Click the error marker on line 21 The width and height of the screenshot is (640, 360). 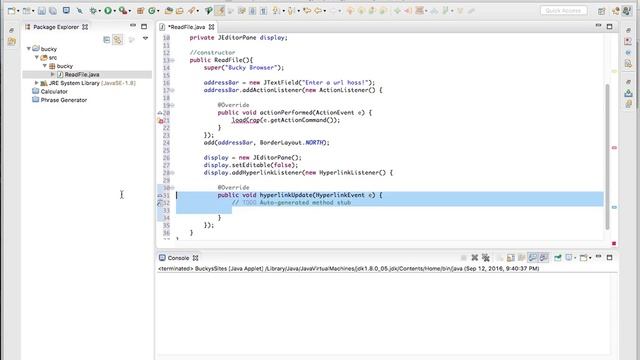(x=160, y=120)
